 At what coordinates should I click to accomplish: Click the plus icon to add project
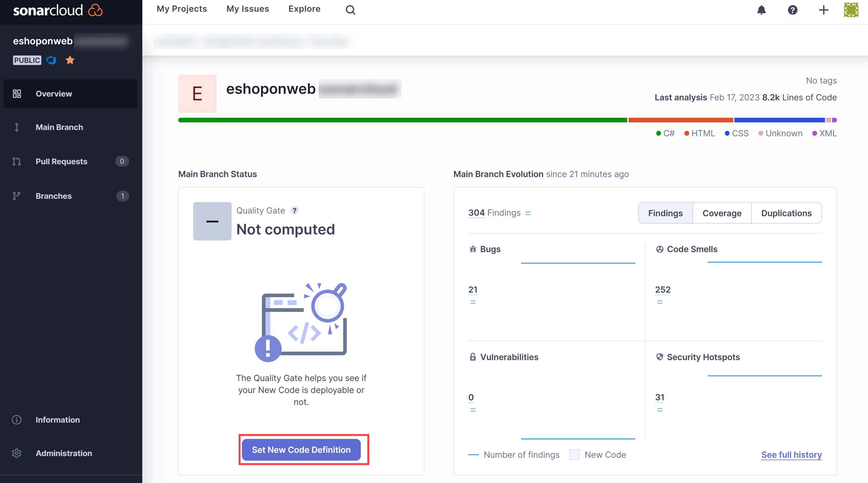click(x=824, y=10)
